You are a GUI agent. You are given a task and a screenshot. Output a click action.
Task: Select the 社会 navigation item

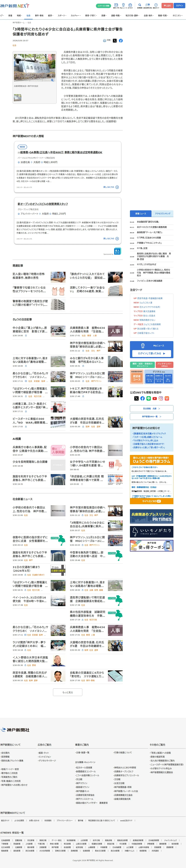point(28,15)
